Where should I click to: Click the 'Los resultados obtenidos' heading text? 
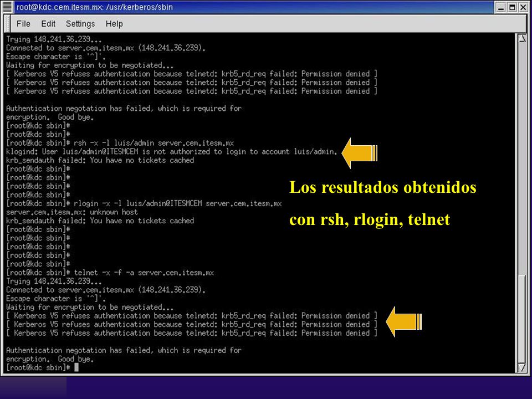click(383, 187)
